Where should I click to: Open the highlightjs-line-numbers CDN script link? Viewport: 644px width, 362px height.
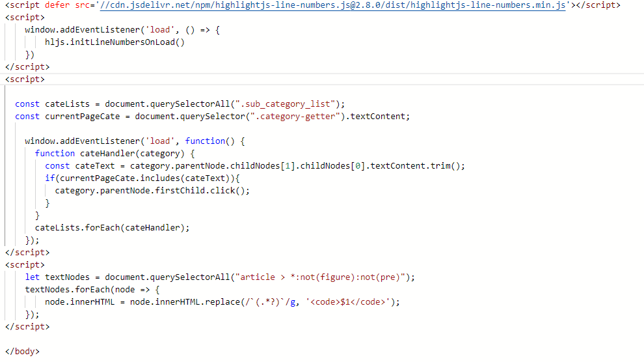pos(332,5)
